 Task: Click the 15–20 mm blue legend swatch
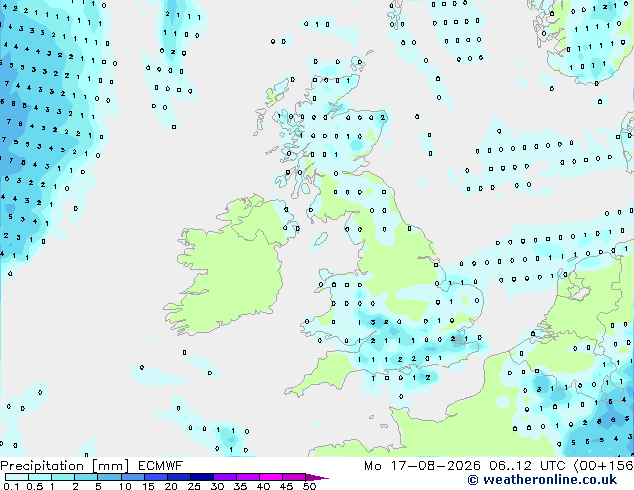click(156, 477)
